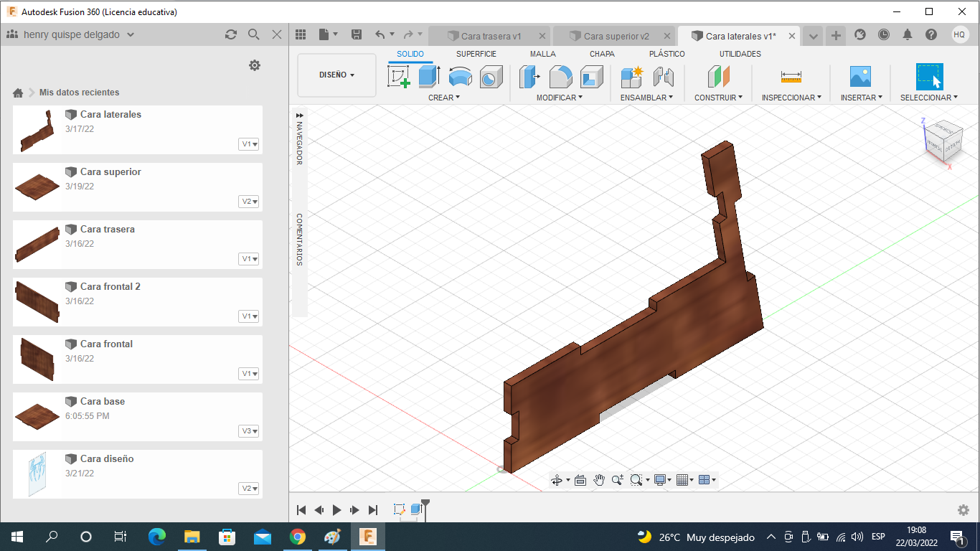
Task: Select the Revolve tool icon
Action: point(460,77)
